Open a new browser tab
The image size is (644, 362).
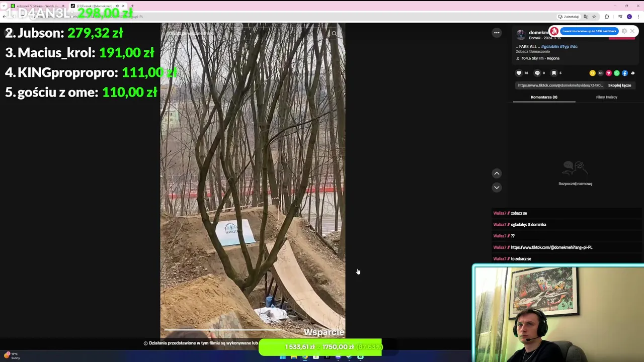[132, 6]
